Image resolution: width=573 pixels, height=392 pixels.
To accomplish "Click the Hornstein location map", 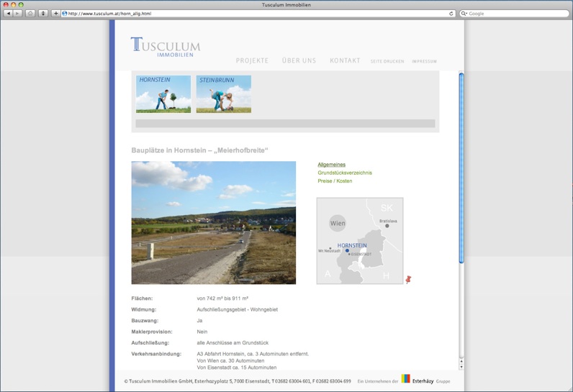I will (360, 241).
